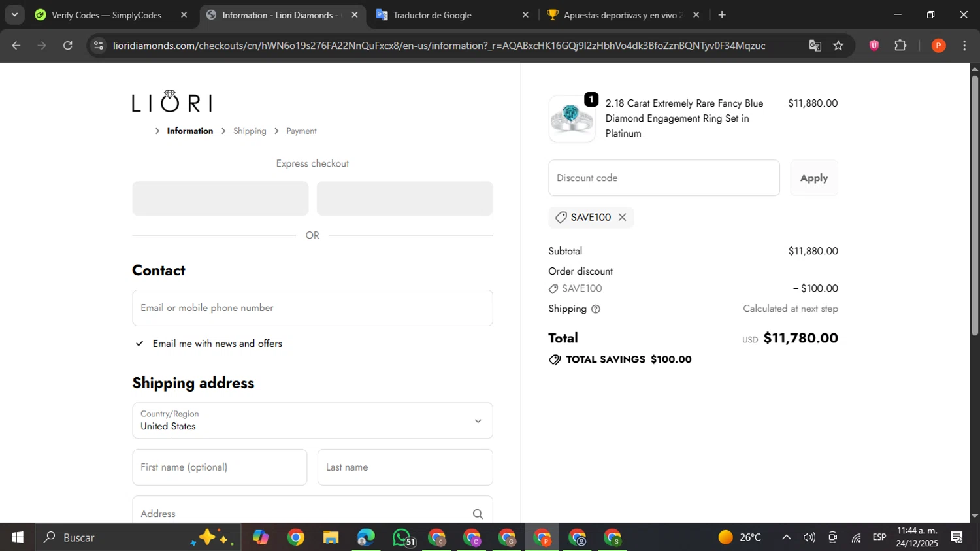
Task: Close the Verify Codes tab
Action: [x=184, y=15]
